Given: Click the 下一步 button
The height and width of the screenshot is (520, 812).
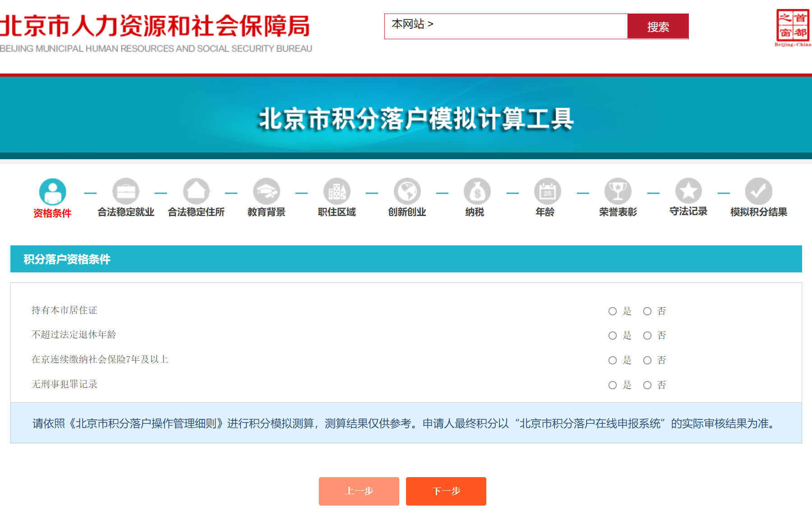Looking at the screenshot, I should pos(446,491).
